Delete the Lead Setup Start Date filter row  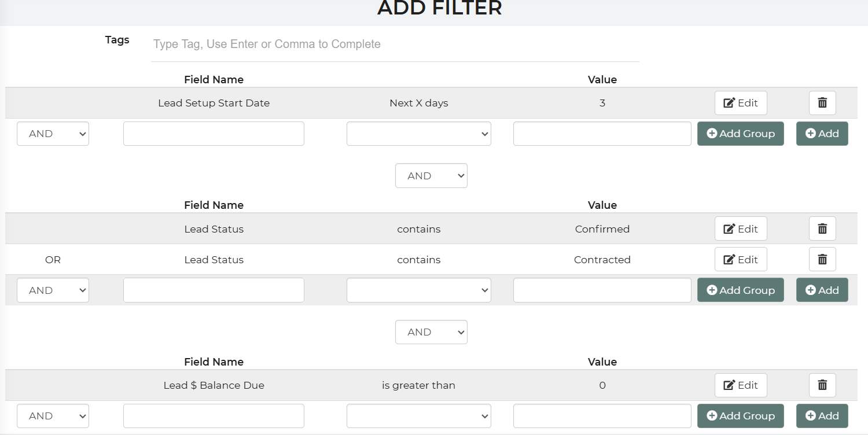pyautogui.click(x=822, y=103)
